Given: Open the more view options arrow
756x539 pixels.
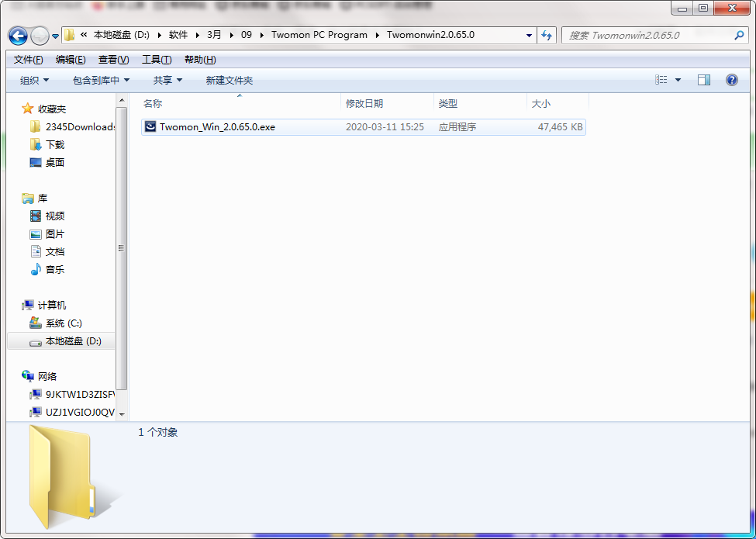Looking at the screenshot, I should [x=678, y=80].
